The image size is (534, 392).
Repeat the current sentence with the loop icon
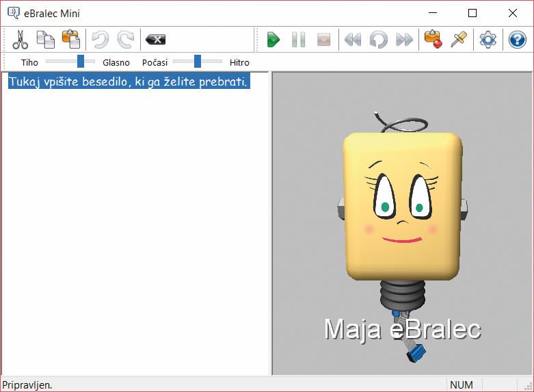[378, 40]
